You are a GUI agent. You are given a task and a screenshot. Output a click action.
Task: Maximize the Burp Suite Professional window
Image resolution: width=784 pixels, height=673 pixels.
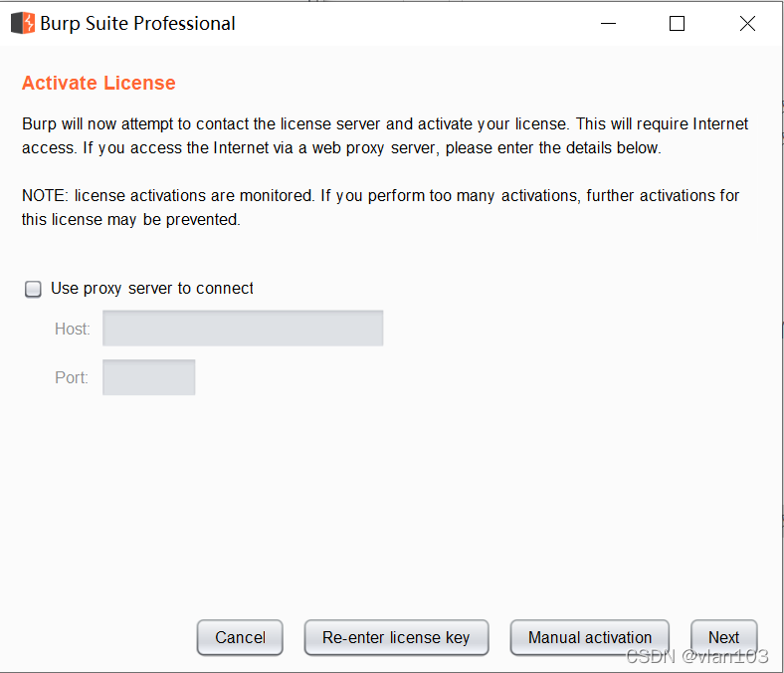tap(677, 24)
